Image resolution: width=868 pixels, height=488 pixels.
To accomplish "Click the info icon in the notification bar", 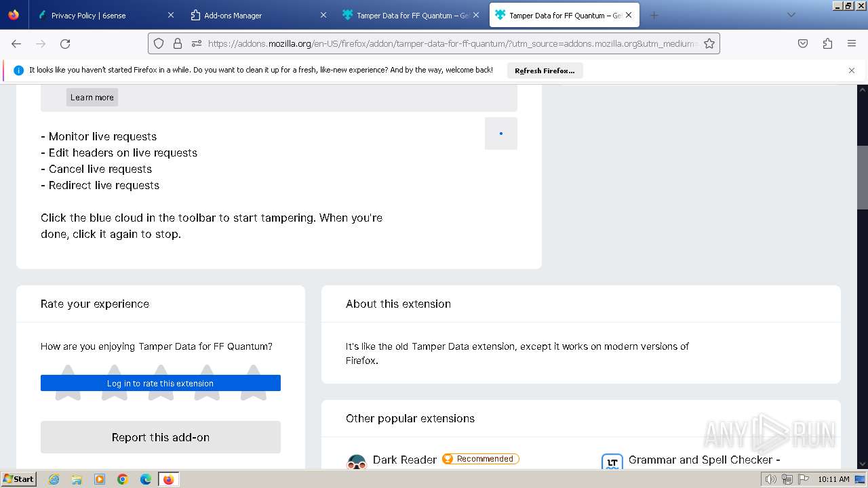I will 18,70.
